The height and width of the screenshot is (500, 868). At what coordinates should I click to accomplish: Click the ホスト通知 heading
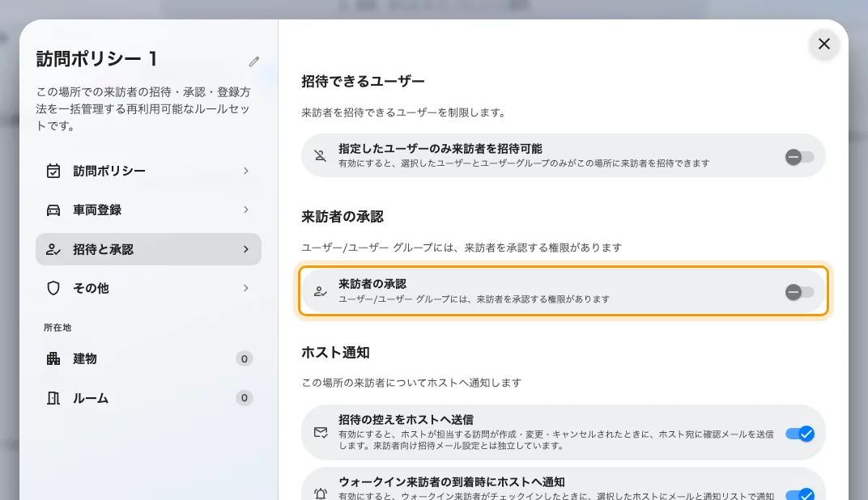point(335,352)
